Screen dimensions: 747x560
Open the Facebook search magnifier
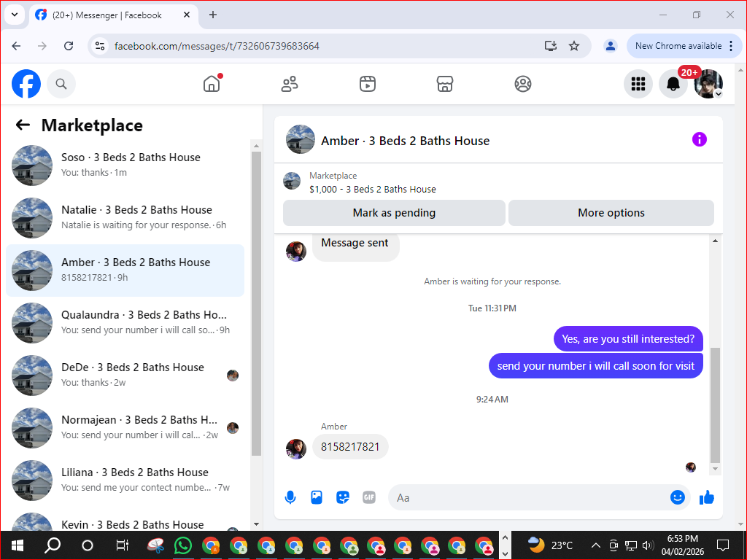pyautogui.click(x=61, y=84)
